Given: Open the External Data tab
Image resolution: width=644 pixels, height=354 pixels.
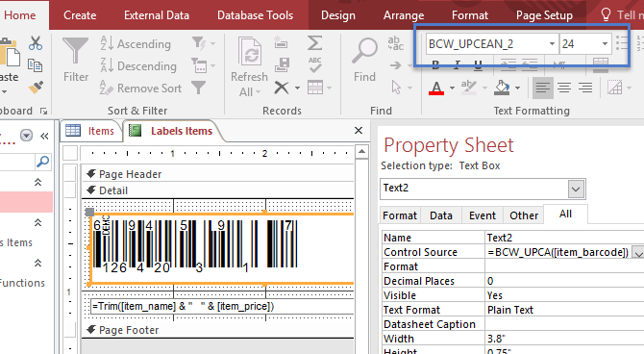Looking at the screenshot, I should pyautogui.click(x=157, y=15).
